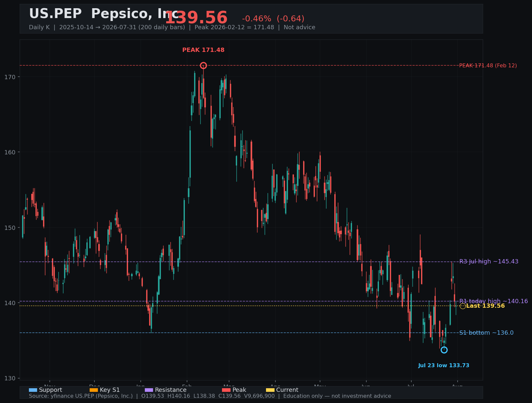Click the 150 y-axis tick label
The image size is (532, 403).
click(10, 228)
